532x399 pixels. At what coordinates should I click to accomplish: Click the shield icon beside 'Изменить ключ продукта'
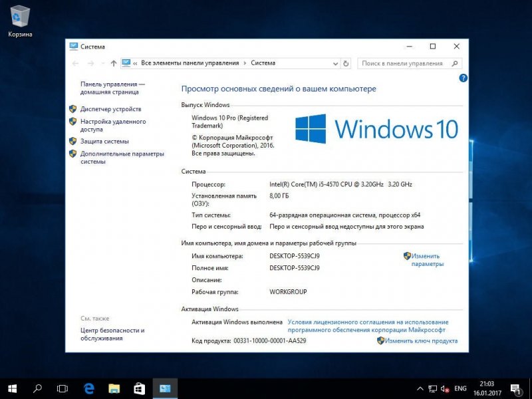coord(380,340)
